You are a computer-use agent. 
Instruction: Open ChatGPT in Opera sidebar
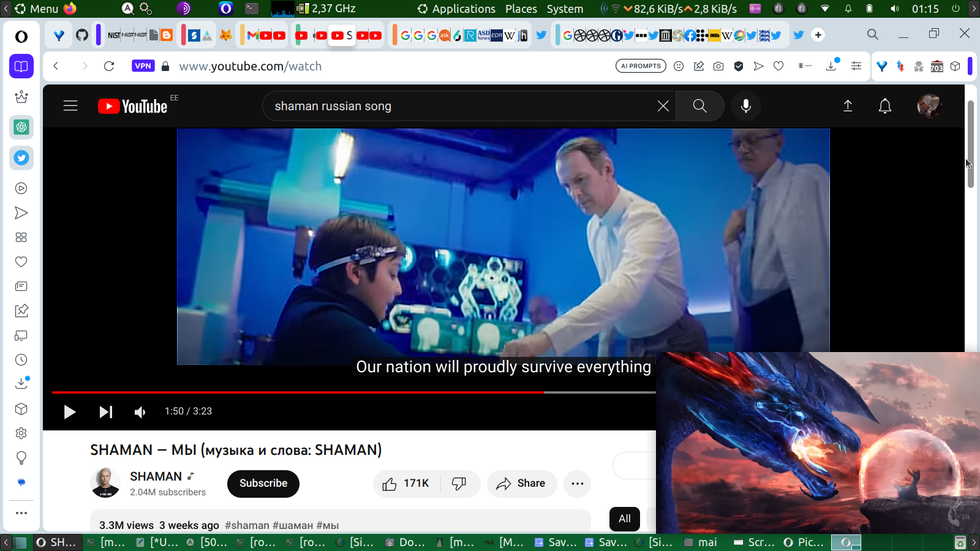click(21, 127)
